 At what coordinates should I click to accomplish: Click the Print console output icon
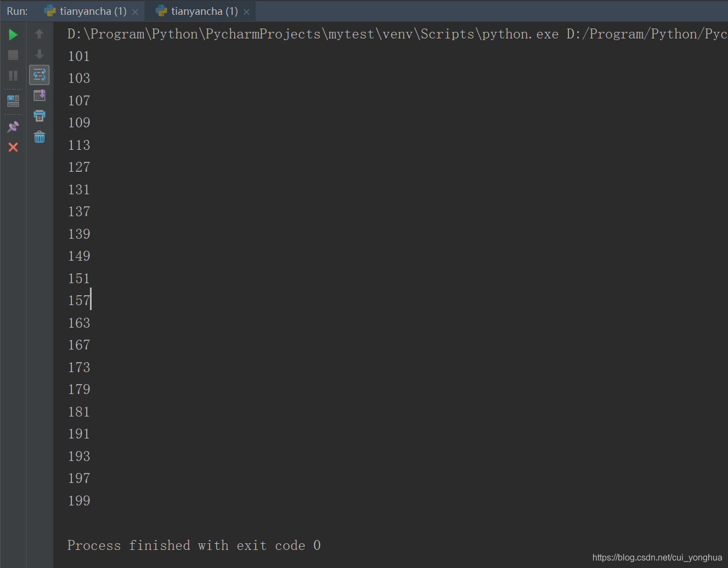click(39, 116)
